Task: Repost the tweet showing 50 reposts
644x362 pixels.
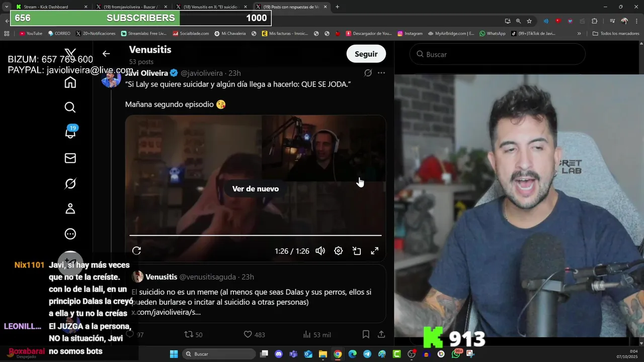Action: coord(193,335)
